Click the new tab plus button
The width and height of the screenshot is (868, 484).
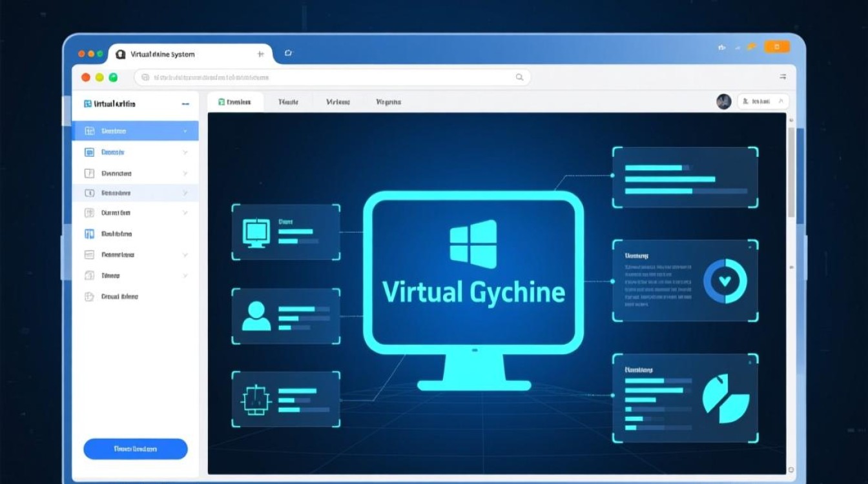pyautogui.click(x=260, y=54)
